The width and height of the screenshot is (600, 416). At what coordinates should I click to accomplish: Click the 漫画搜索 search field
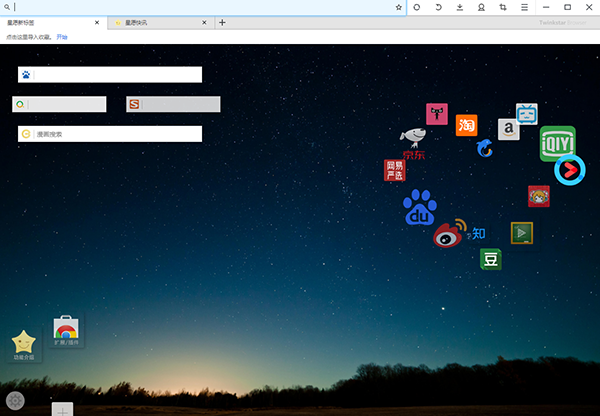click(110, 134)
